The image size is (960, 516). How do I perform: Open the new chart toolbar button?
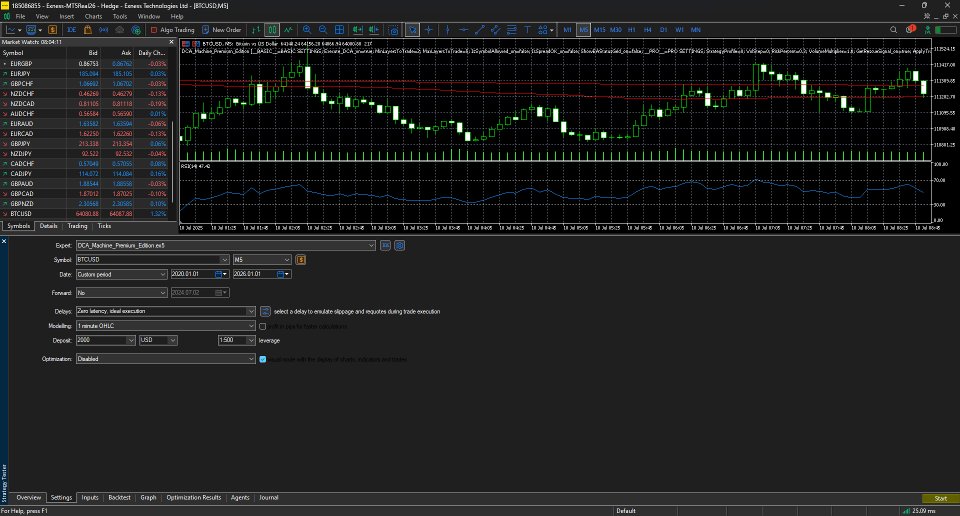(x=11, y=29)
